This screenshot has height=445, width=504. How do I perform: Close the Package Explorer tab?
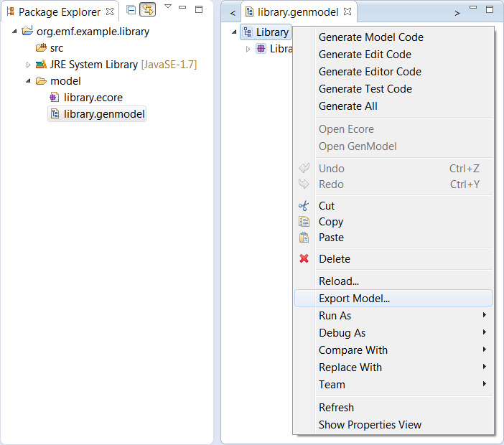110,11
